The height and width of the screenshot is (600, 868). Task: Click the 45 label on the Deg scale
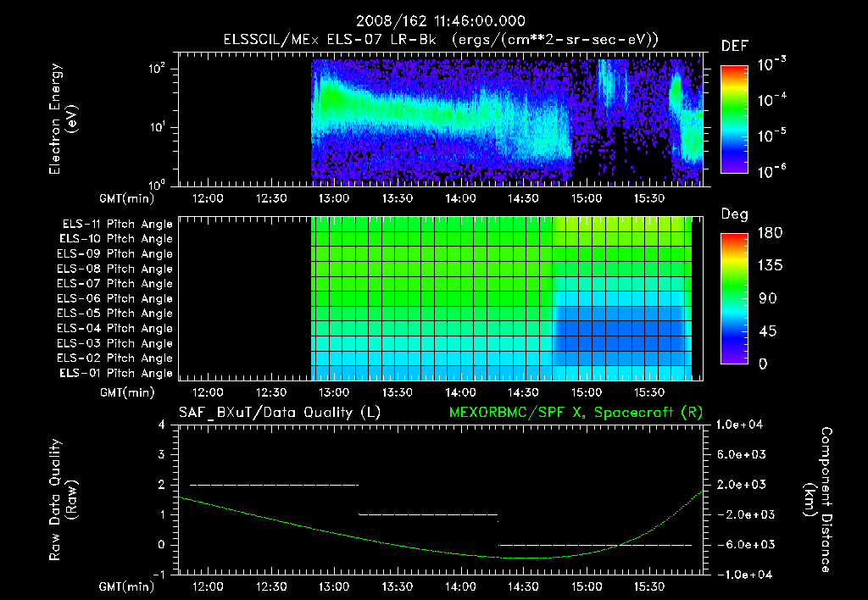tap(767, 331)
